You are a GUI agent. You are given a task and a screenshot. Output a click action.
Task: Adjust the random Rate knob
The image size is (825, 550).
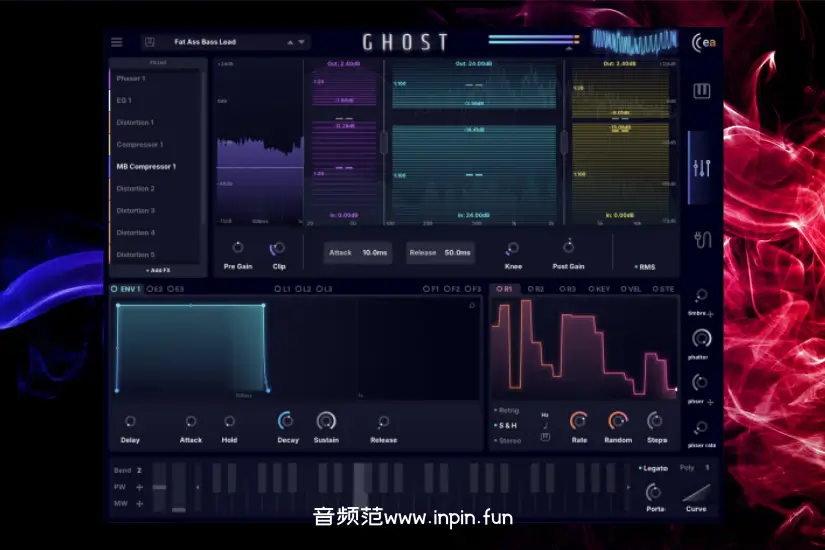point(579,421)
